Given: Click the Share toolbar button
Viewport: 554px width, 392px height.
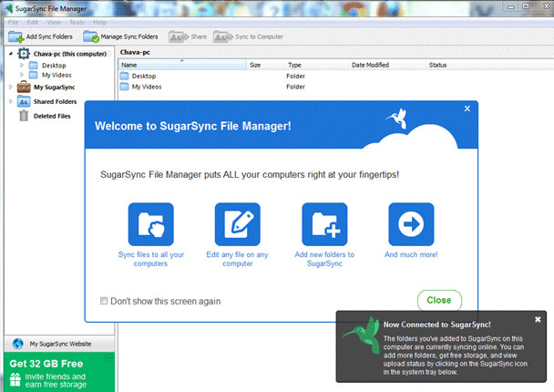Looking at the screenshot, I should click(x=188, y=36).
